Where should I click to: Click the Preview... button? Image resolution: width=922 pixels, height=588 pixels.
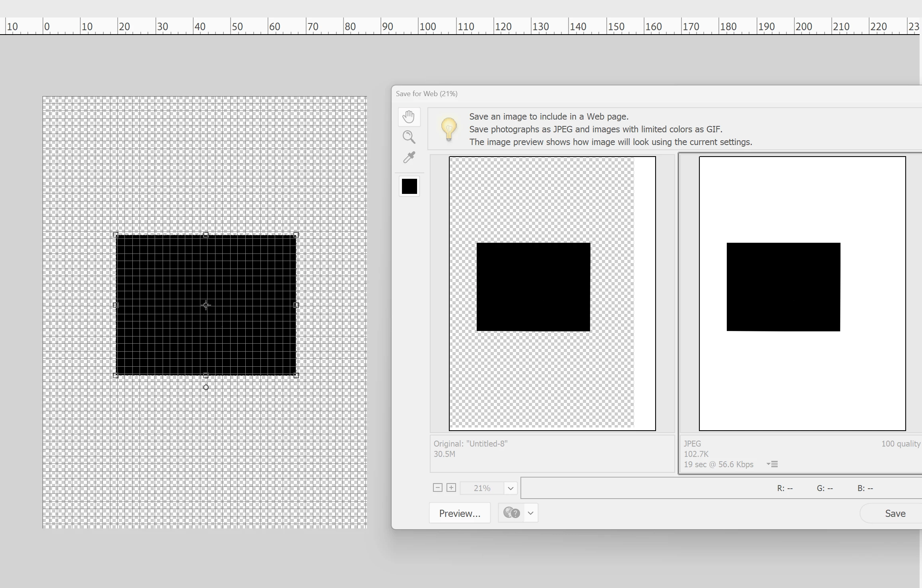[x=460, y=513]
